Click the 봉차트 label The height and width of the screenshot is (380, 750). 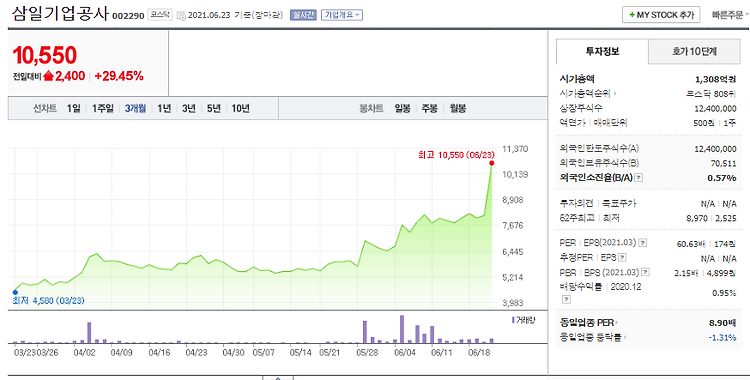(371, 109)
